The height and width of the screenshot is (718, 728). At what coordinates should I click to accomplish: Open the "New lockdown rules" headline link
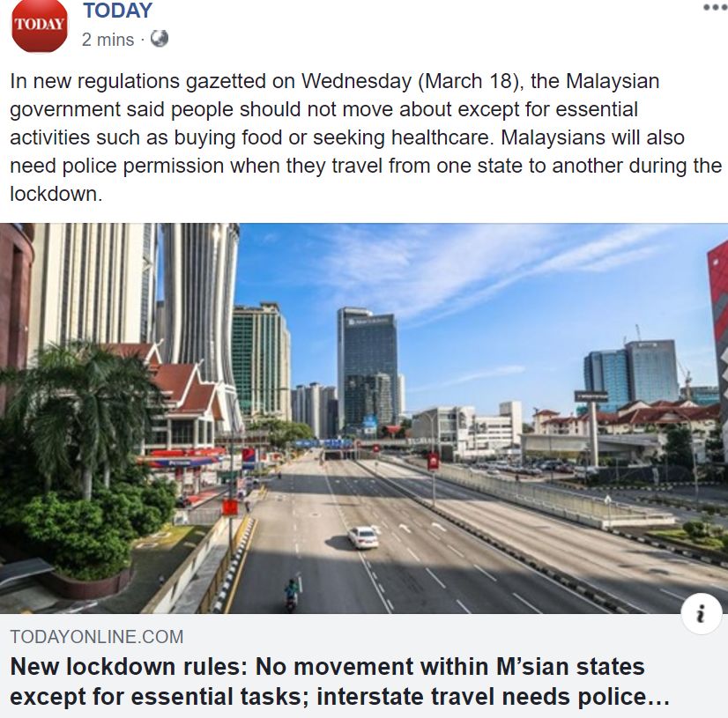click(340, 682)
